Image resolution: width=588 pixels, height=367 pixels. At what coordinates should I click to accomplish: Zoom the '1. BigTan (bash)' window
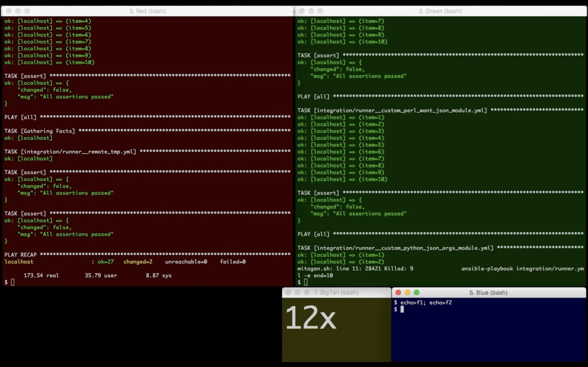tap(307, 293)
